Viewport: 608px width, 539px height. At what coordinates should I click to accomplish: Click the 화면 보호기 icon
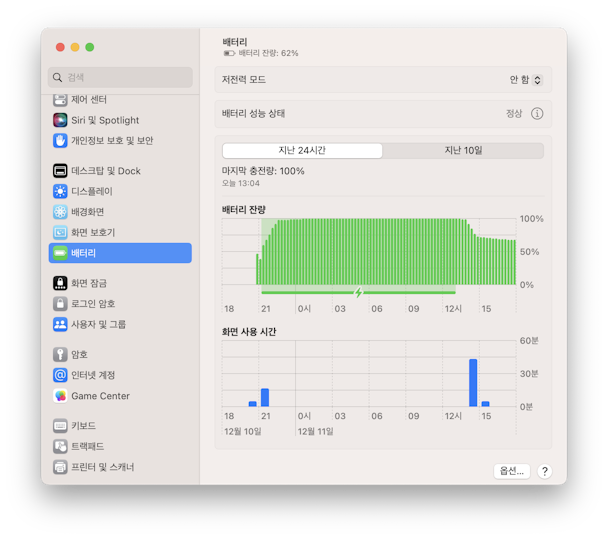click(60, 232)
